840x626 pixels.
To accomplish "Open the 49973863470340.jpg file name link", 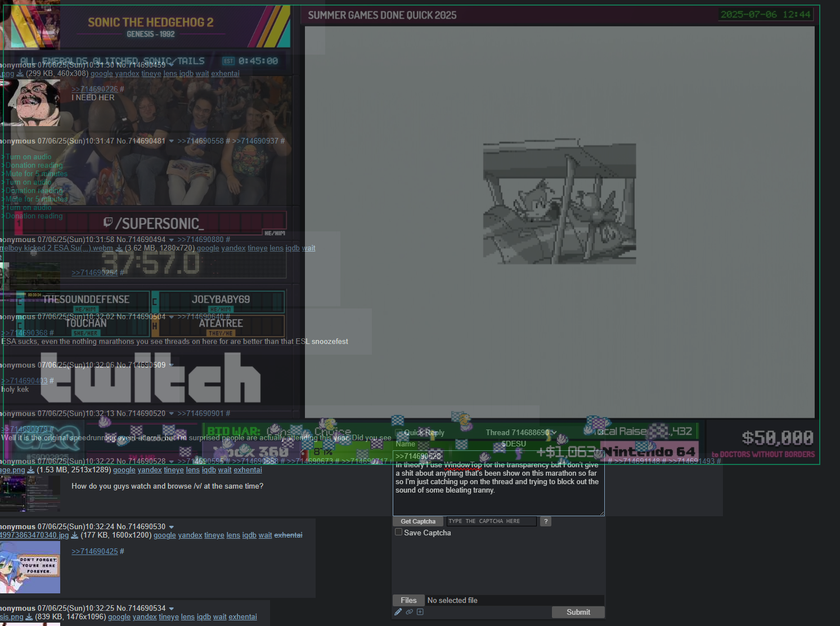I will coord(34,535).
